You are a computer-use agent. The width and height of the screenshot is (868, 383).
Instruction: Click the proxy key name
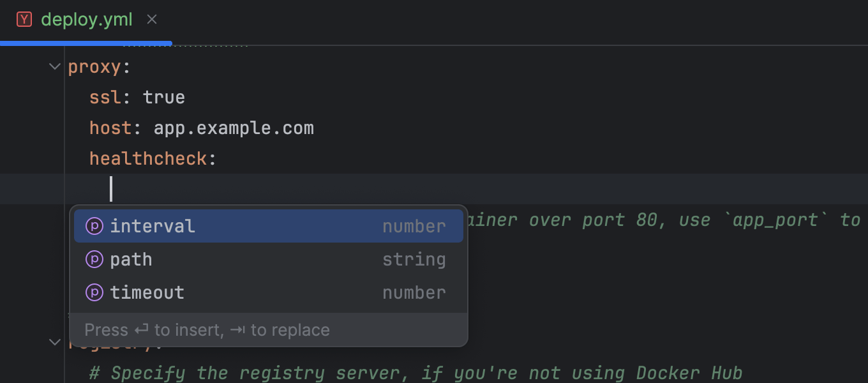94,66
